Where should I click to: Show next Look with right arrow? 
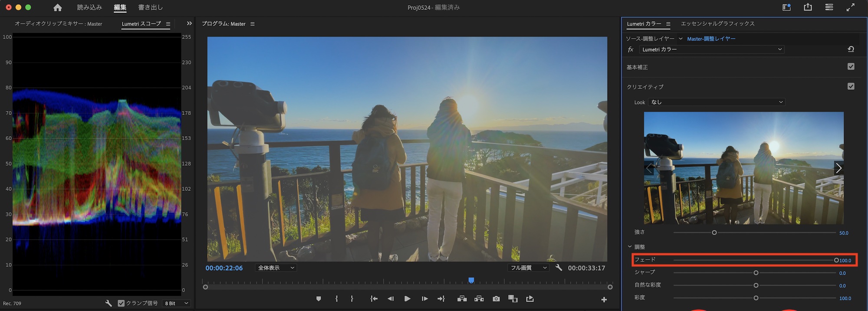838,168
